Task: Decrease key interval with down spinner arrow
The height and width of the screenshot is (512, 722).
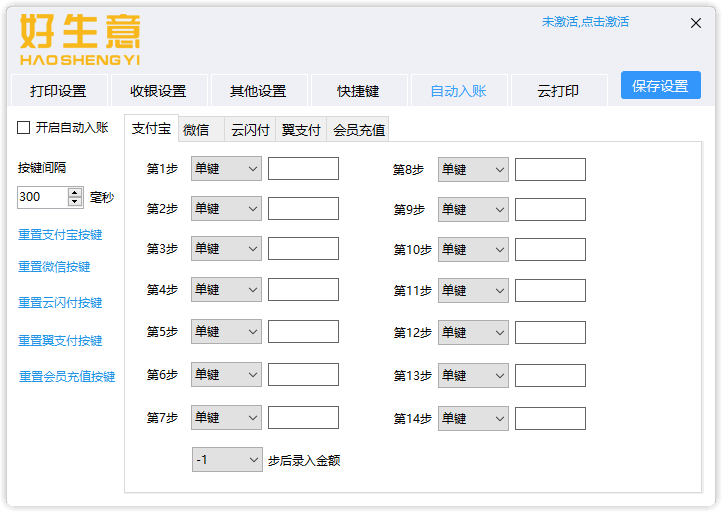Action: point(75,202)
